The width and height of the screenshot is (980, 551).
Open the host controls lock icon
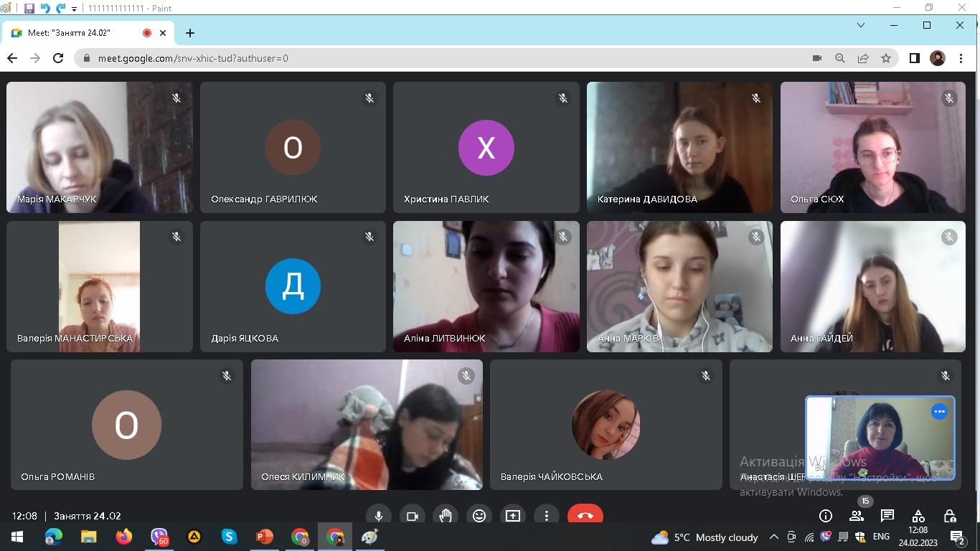click(x=950, y=515)
